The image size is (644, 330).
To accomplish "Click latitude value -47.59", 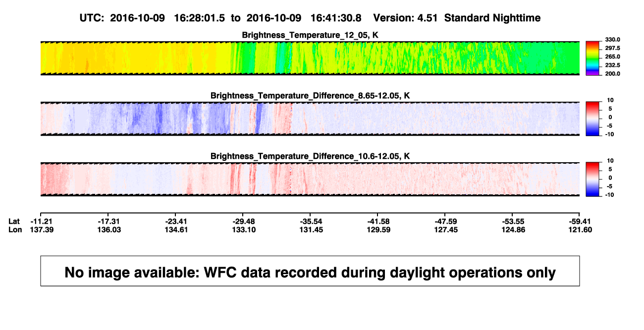I will [447, 221].
